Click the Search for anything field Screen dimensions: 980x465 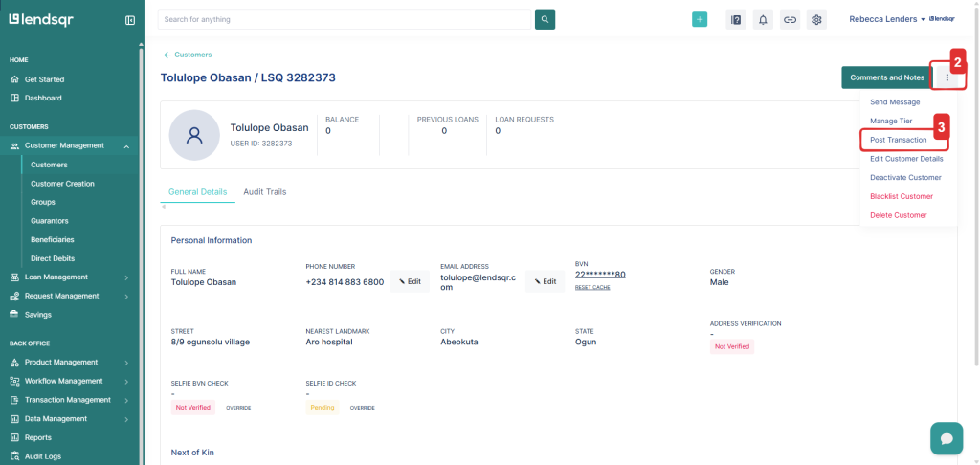(x=344, y=19)
